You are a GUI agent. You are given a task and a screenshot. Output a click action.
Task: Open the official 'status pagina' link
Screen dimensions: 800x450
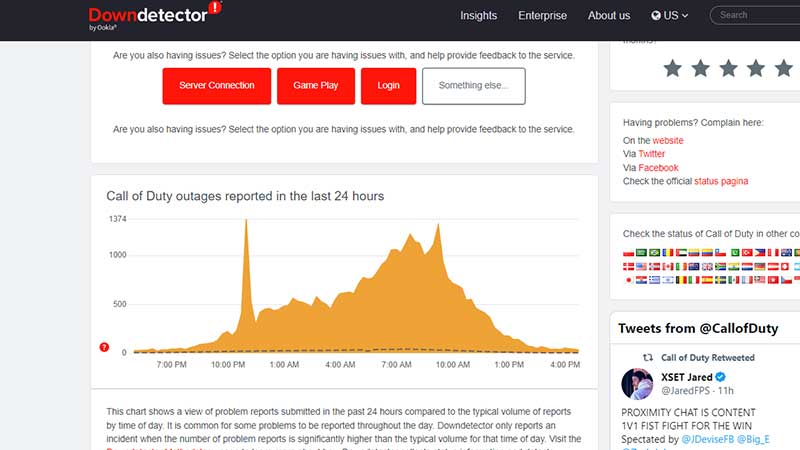(x=721, y=181)
